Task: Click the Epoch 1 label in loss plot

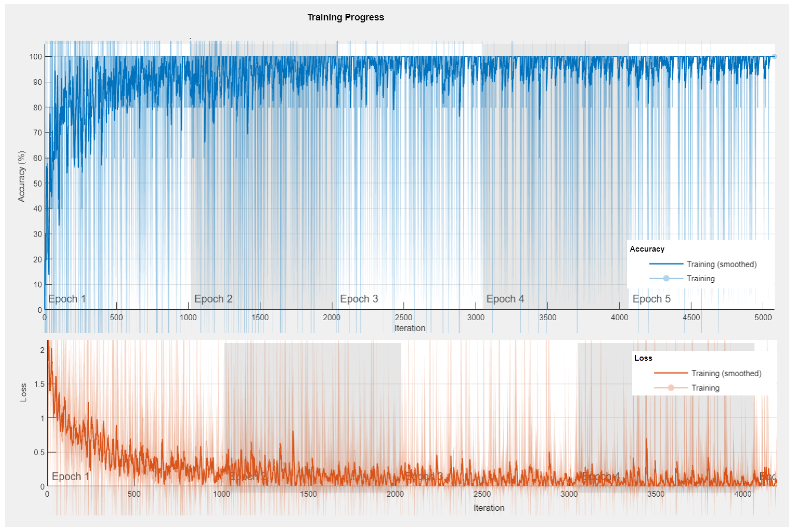Action: pos(70,476)
